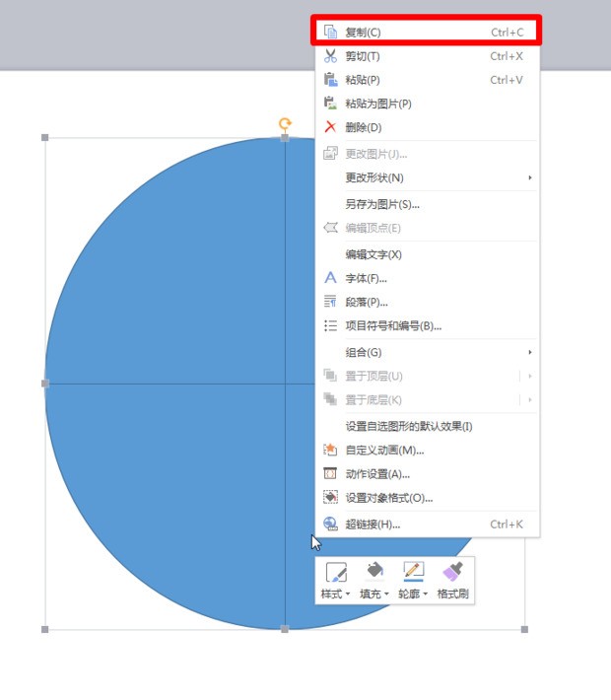Click the 填充 fill bucket icon
This screenshot has height=700, width=611.
click(x=374, y=571)
